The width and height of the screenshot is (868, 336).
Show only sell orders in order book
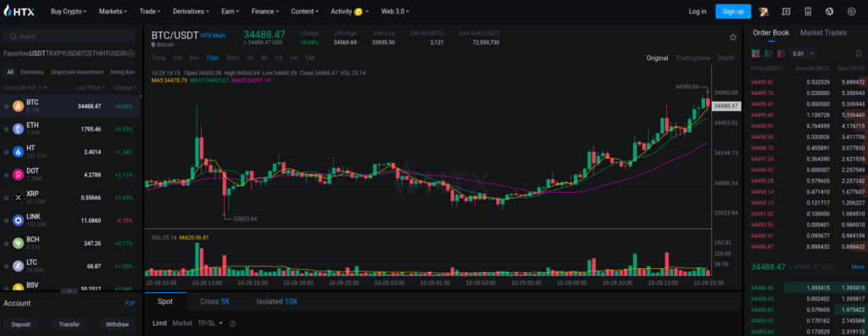tap(782, 53)
